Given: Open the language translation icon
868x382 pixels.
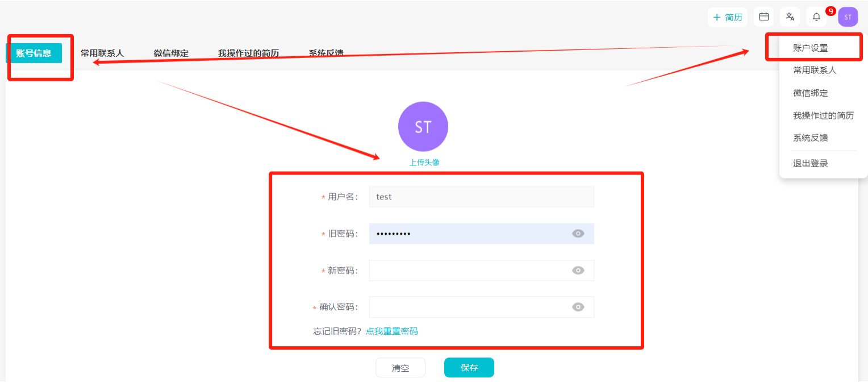Looking at the screenshot, I should 790,17.
